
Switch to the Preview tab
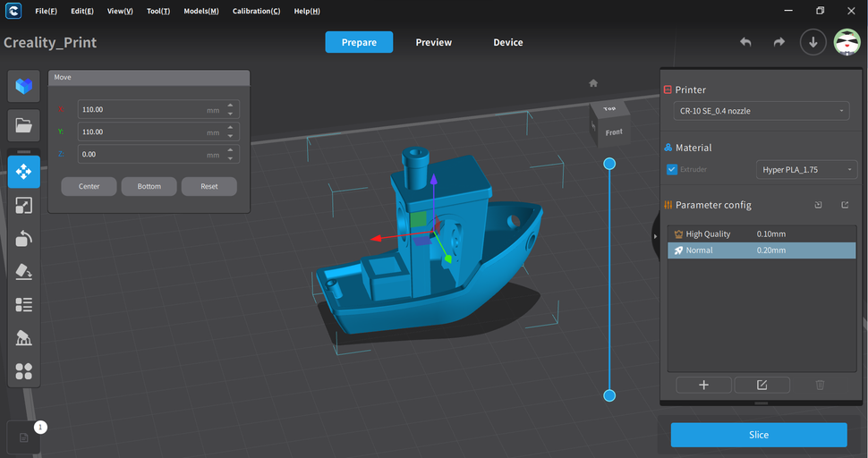click(x=434, y=42)
